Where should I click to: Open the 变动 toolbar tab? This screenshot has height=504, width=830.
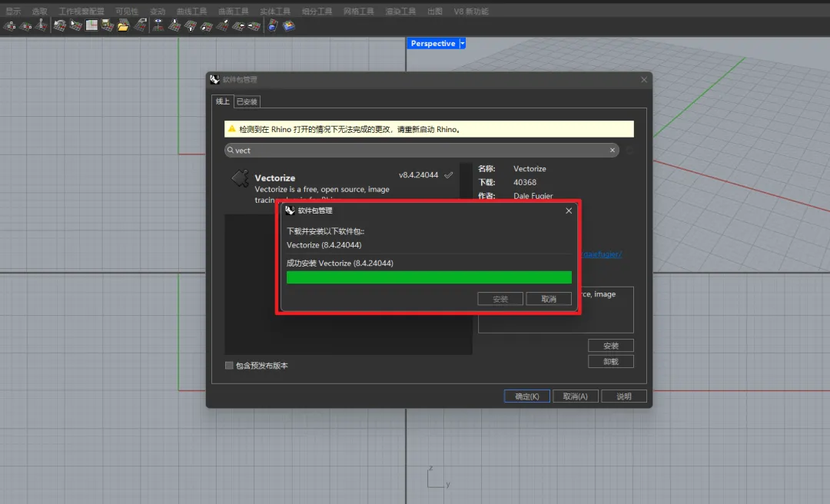pos(158,11)
